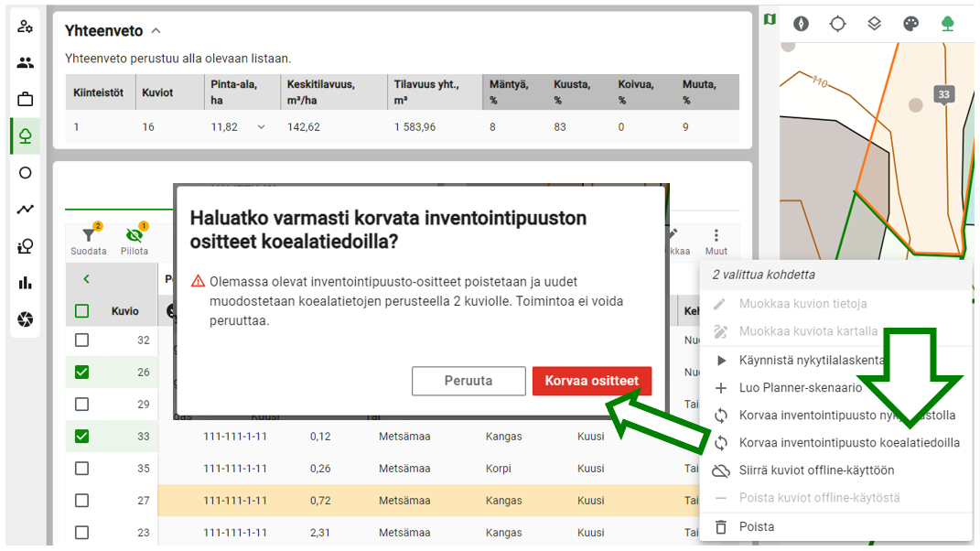Click the 1 583,96 total volume value
Image resolution: width=980 pixels, height=551 pixels.
pyautogui.click(x=415, y=127)
